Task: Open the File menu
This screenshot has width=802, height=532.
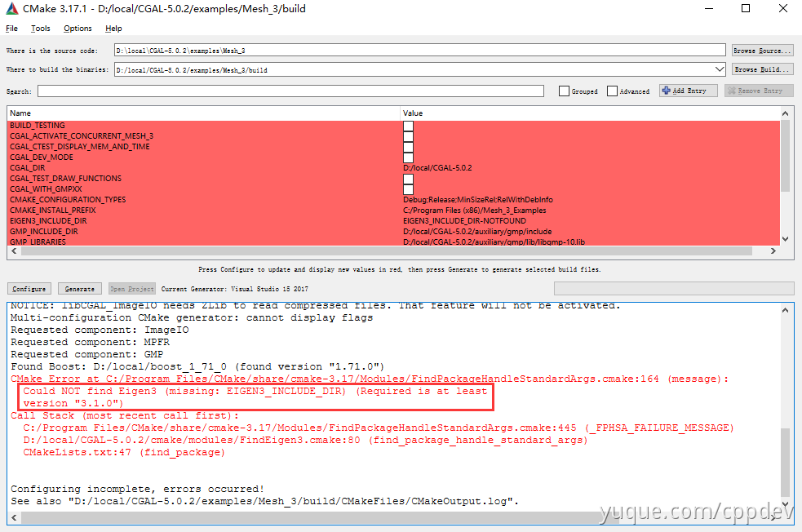Action: click(x=11, y=29)
